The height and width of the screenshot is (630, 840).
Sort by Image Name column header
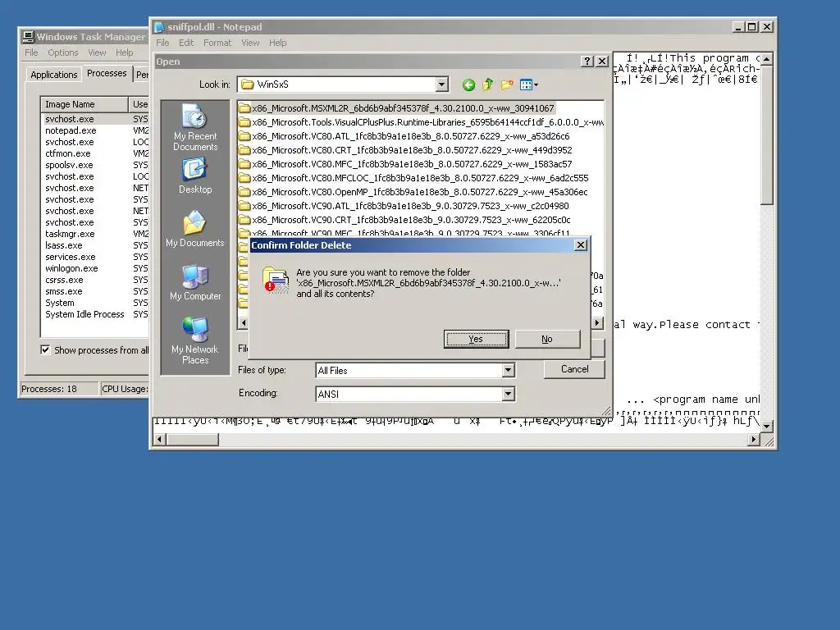point(84,104)
